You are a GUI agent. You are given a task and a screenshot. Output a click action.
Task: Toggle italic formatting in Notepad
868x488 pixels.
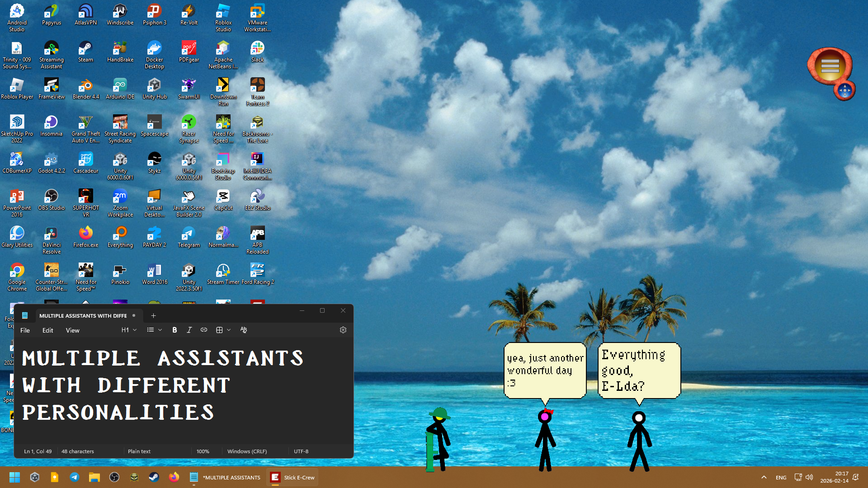189,330
